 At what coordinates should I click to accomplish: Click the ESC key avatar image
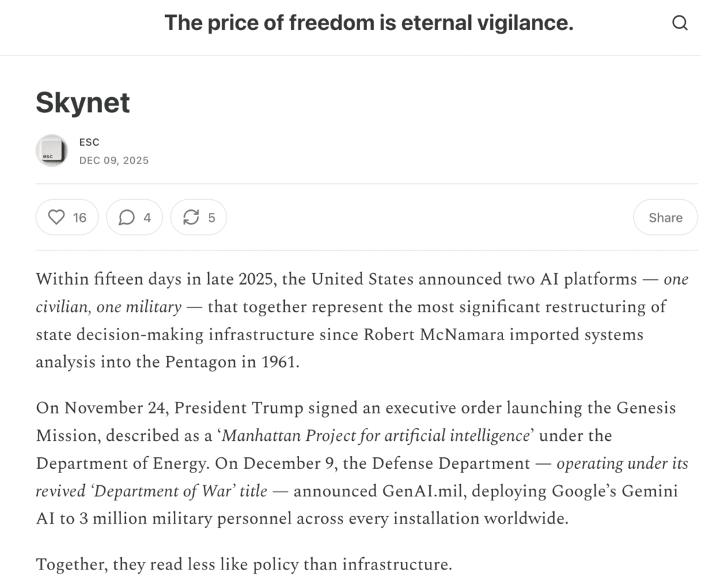[x=51, y=150]
